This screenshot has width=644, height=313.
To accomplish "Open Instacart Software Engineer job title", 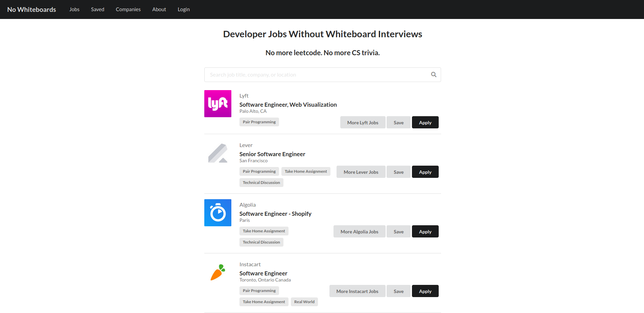I will click(x=263, y=273).
